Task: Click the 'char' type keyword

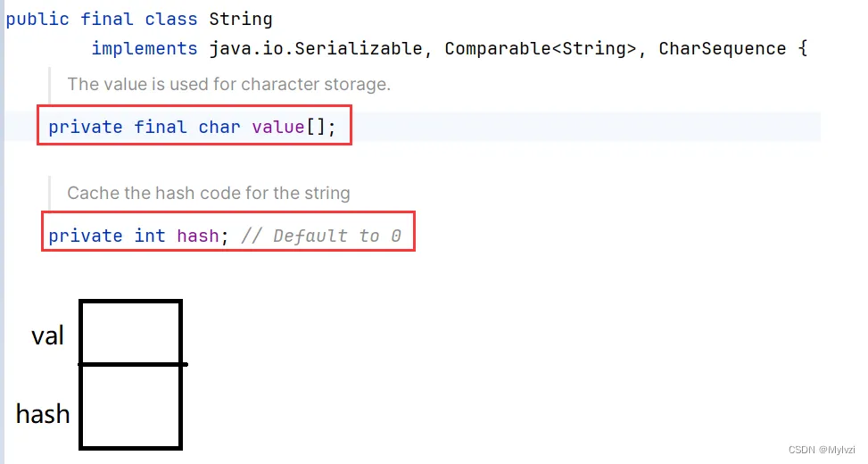Action: (x=219, y=127)
